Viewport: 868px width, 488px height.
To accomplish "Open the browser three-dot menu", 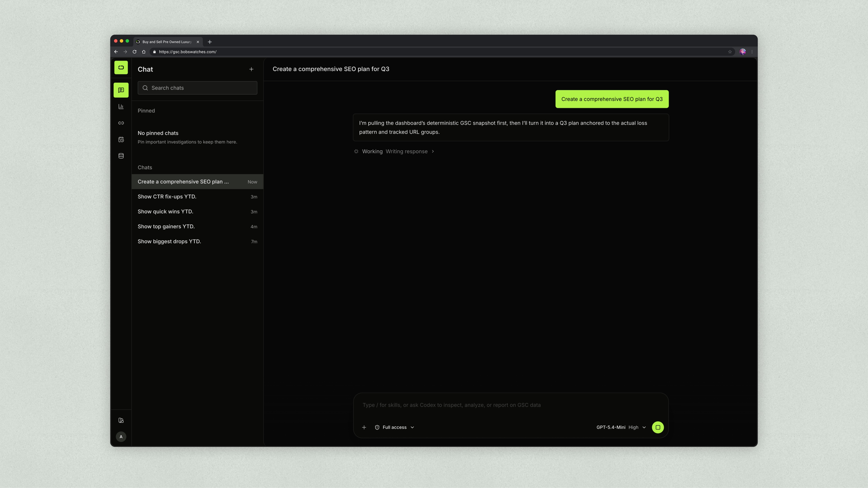I will 752,52.
